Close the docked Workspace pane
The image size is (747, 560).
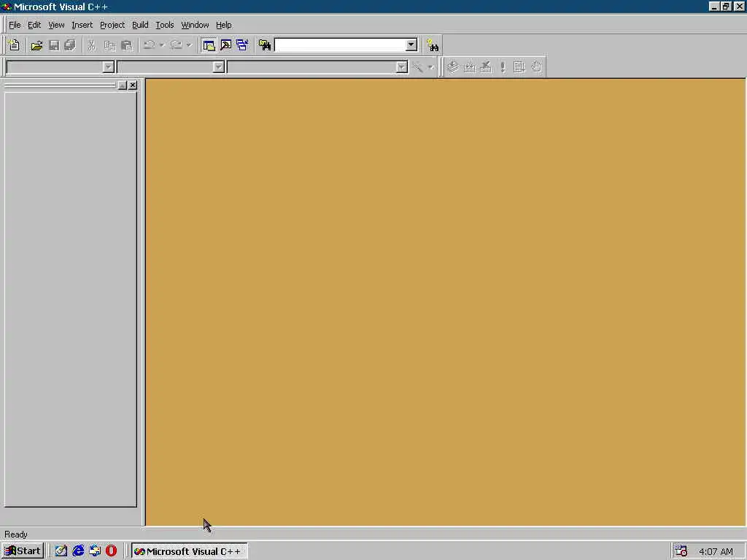(x=133, y=85)
